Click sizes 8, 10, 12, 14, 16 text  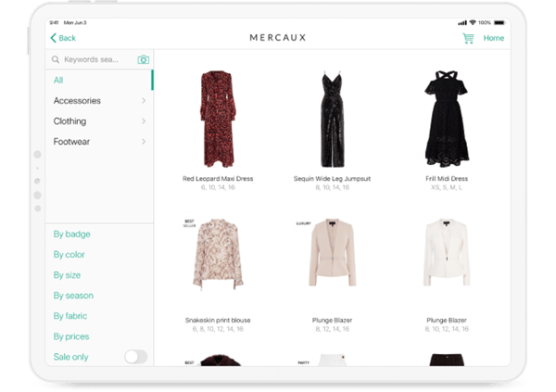[447, 329]
